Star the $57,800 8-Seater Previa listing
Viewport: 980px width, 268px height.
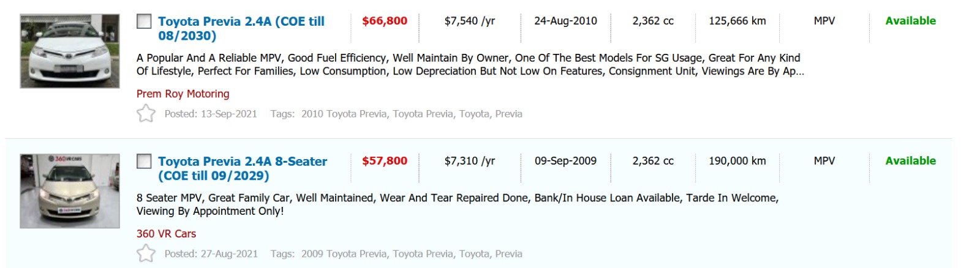[146, 253]
